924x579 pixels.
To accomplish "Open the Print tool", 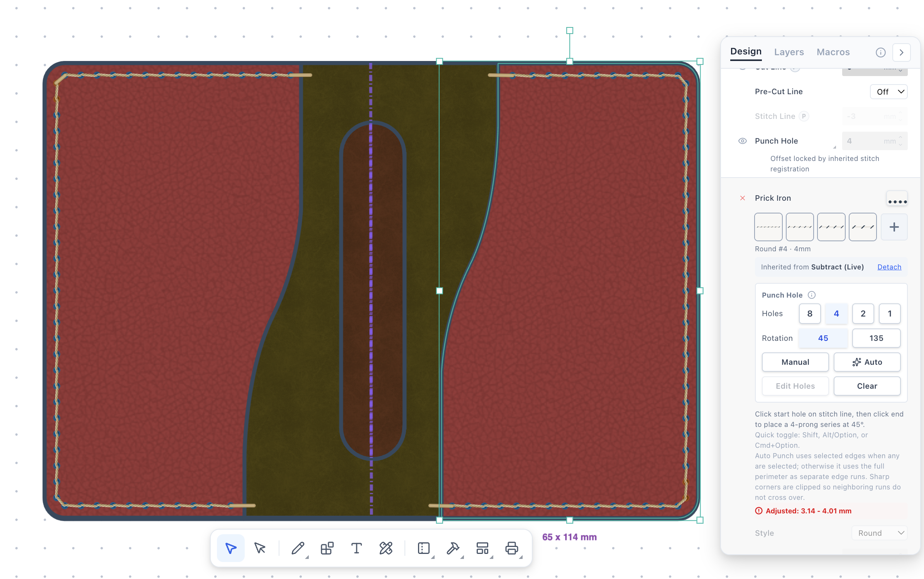I will click(x=512, y=548).
